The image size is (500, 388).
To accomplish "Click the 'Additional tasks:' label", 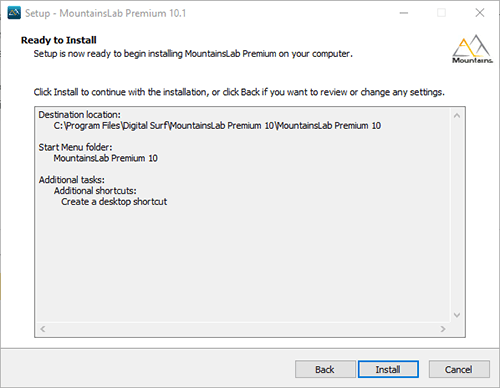I will (x=72, y=180).
